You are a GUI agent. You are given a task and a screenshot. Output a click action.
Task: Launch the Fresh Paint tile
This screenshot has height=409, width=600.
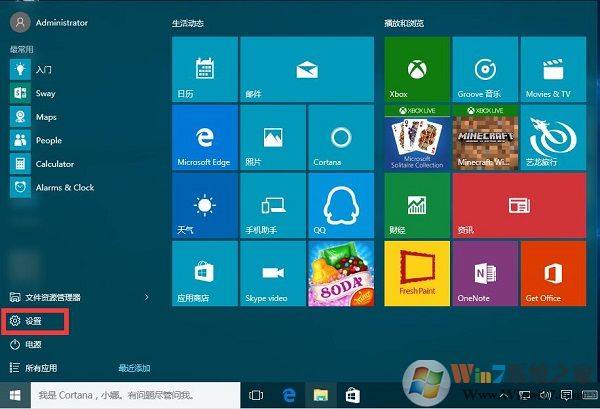[417, 274]
